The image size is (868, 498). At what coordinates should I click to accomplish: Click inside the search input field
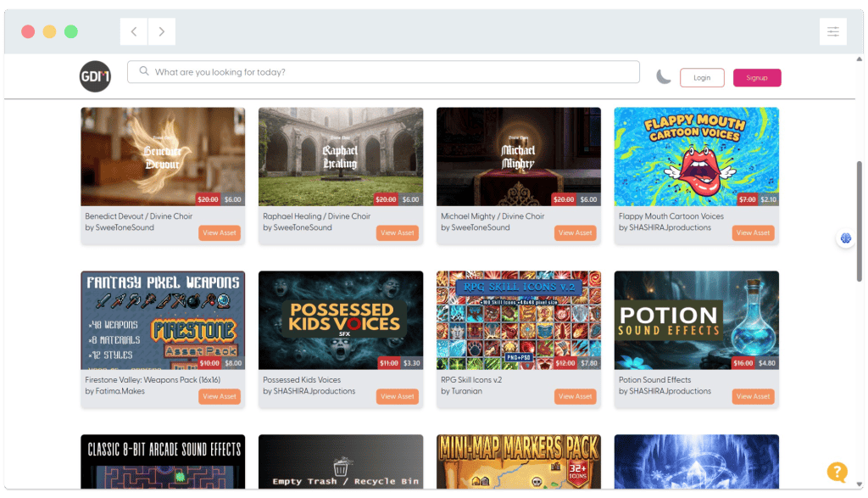[x=381, y=72]
